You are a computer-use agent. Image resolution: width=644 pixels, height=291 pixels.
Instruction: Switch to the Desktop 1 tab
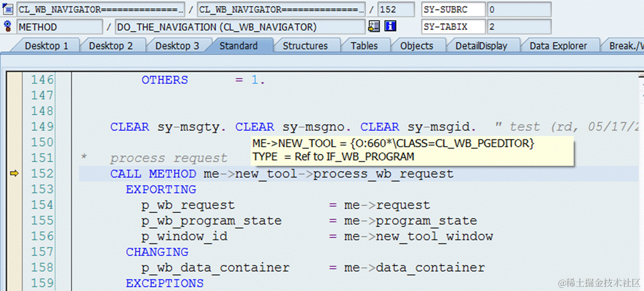46,46
